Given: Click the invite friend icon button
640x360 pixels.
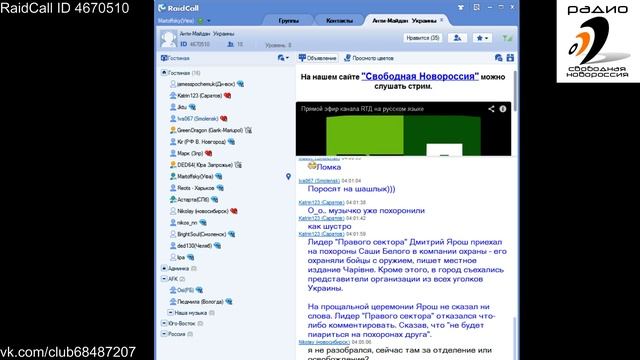Looking at the screenshot, I should pos(457,38).
